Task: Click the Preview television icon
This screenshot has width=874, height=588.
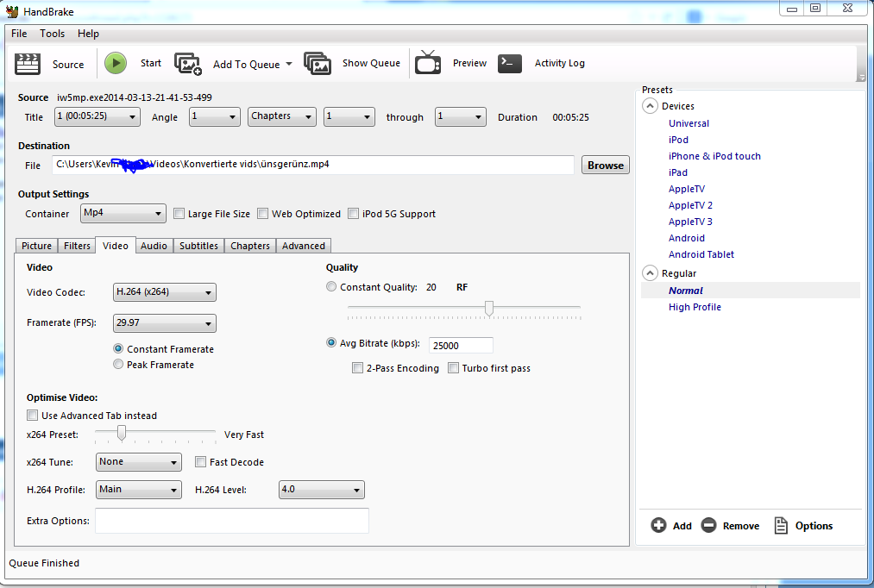Action: pyautogui.click(x=428, y=62)
